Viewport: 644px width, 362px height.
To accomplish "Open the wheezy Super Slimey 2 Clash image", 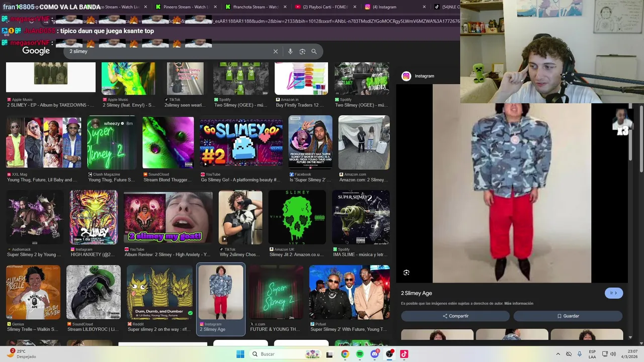I will 112,143.
